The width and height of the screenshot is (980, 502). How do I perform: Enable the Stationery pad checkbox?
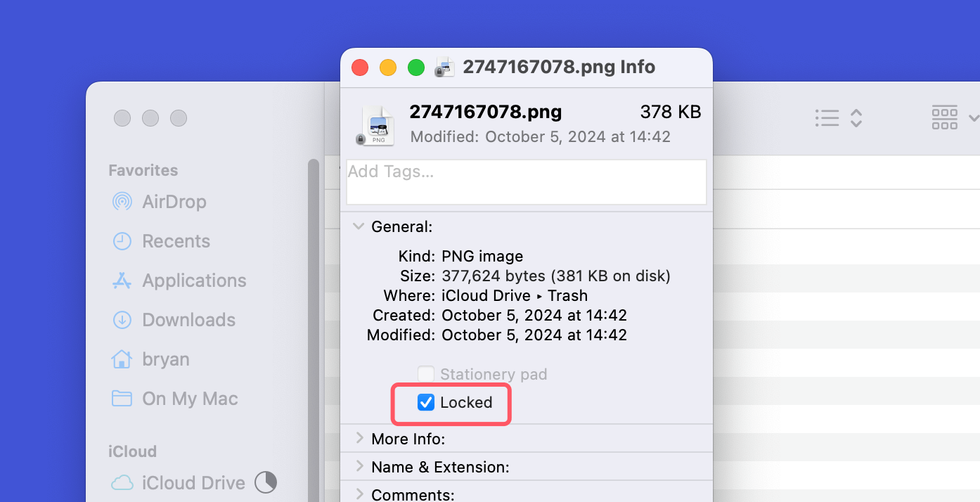[425, 374]
